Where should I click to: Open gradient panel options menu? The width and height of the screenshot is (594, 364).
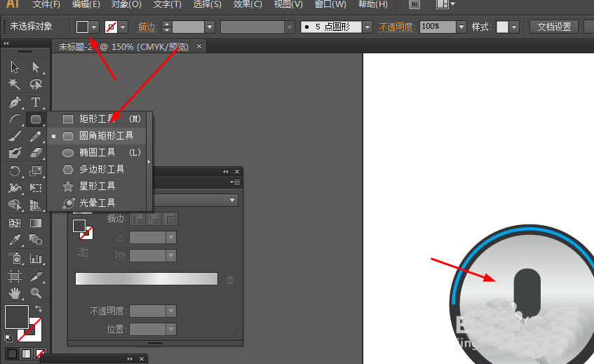(235, 182)
